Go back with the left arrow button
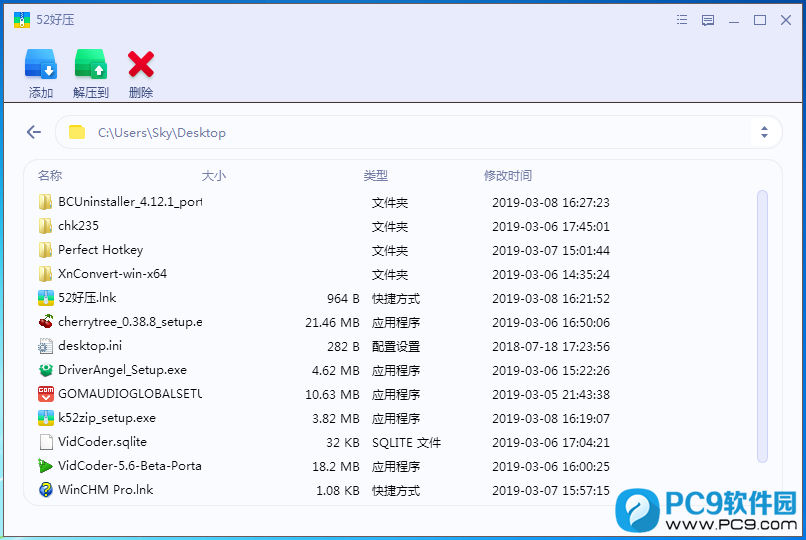The width and height of the screenshot is (806, 540). [x=34, y=132]
